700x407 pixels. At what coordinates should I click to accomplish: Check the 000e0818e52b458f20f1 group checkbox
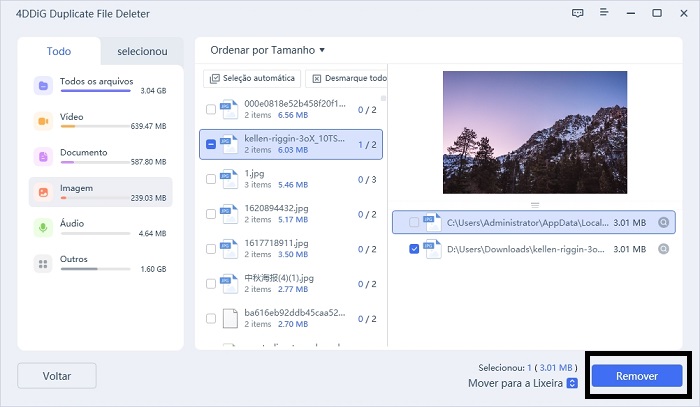(211, 109)
